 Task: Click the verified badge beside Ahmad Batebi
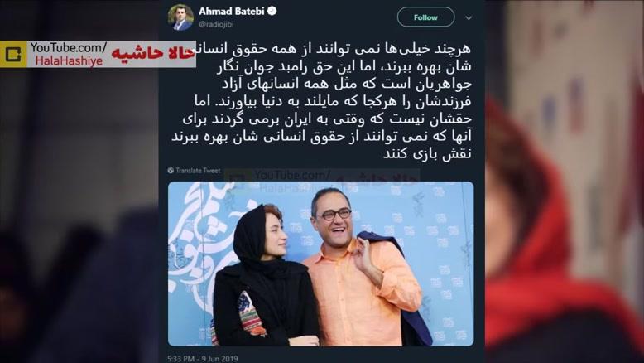point(272,11)
